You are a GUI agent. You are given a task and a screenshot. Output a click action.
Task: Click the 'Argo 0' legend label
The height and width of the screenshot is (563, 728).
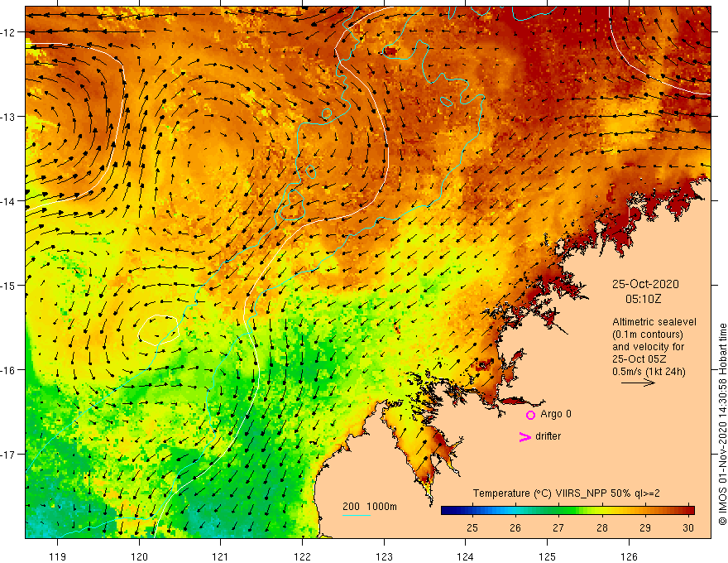click(556, 414)
